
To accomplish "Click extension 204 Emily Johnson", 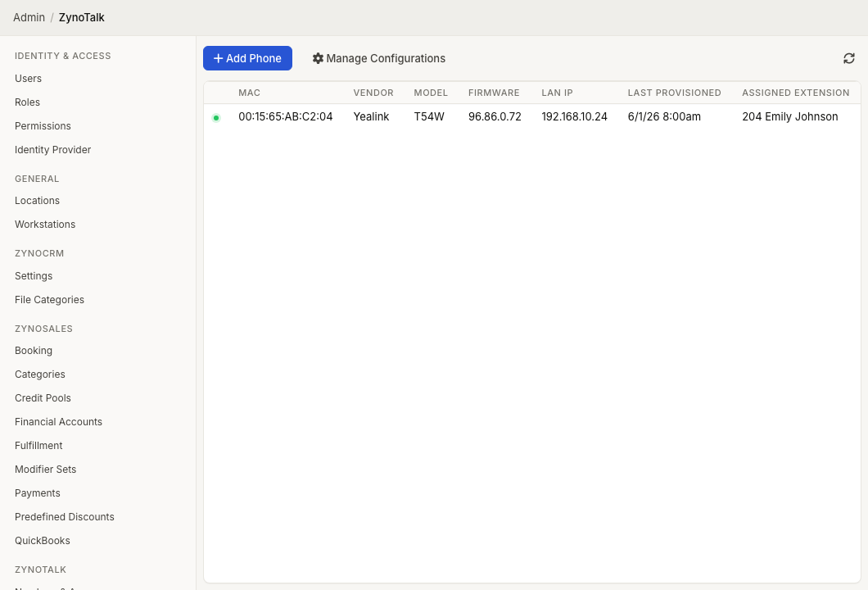I will [x=790, y=117].
